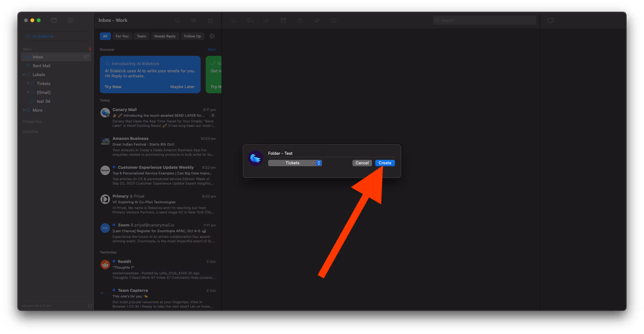Click the Snooze clock icon in toolbar
Viewport: 644px width, 334px height.
coord(300,20)
